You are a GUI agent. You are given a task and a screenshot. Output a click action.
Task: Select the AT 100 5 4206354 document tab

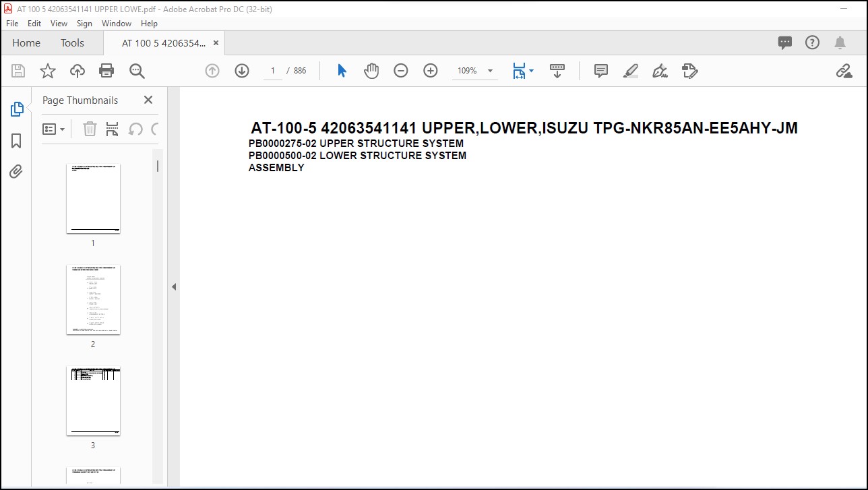pos(163,42)
